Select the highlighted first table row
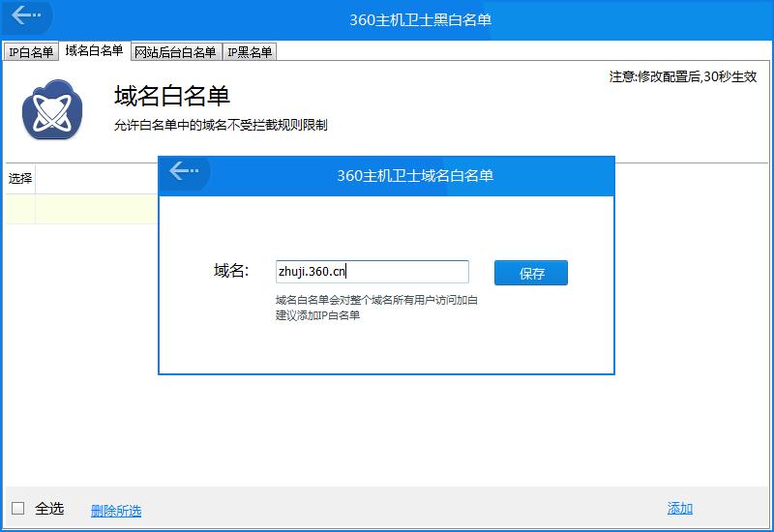Image resolution: width=774 pixels, height=532 pixels. tap(82, 209)
